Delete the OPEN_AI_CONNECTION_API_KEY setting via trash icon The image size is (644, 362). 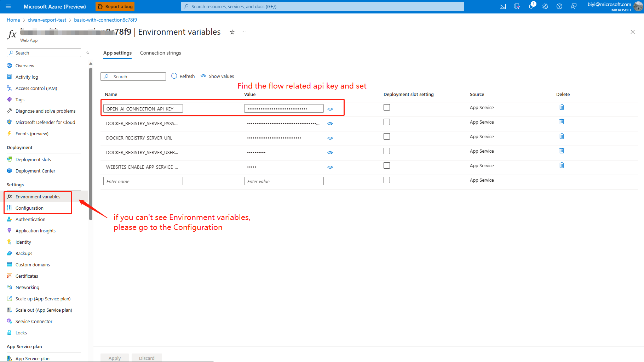(562, 107)
